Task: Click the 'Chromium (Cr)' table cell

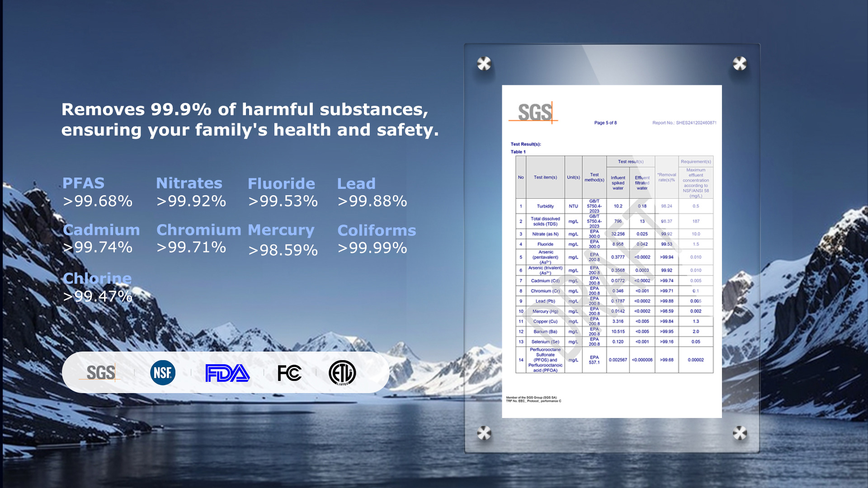Action: pos(545,291)
